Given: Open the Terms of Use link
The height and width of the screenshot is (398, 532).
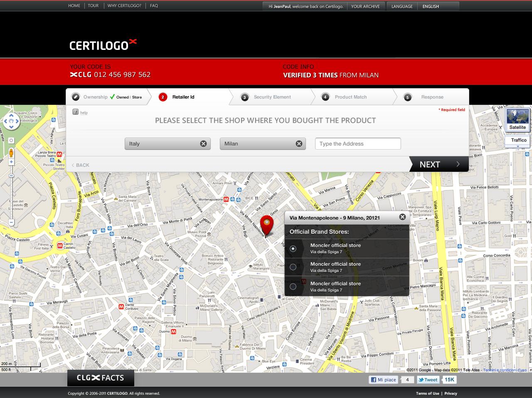Looking at the screenshot, I should [427, 393].
